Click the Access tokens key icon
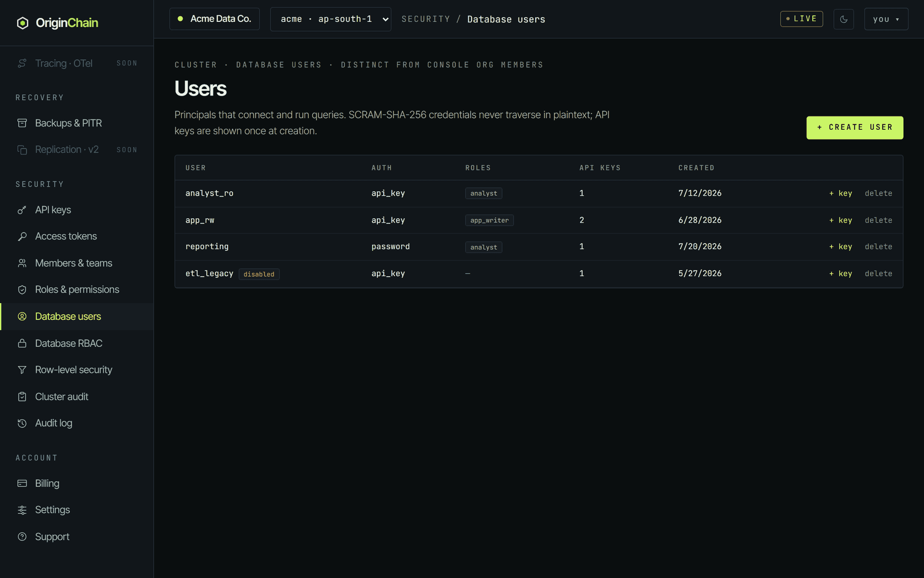 tap(22, 236)
